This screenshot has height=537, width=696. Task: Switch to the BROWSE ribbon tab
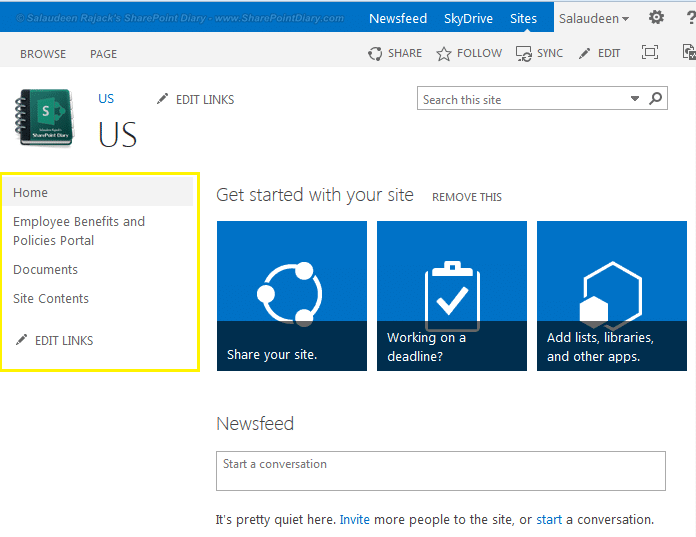[43, 54]
